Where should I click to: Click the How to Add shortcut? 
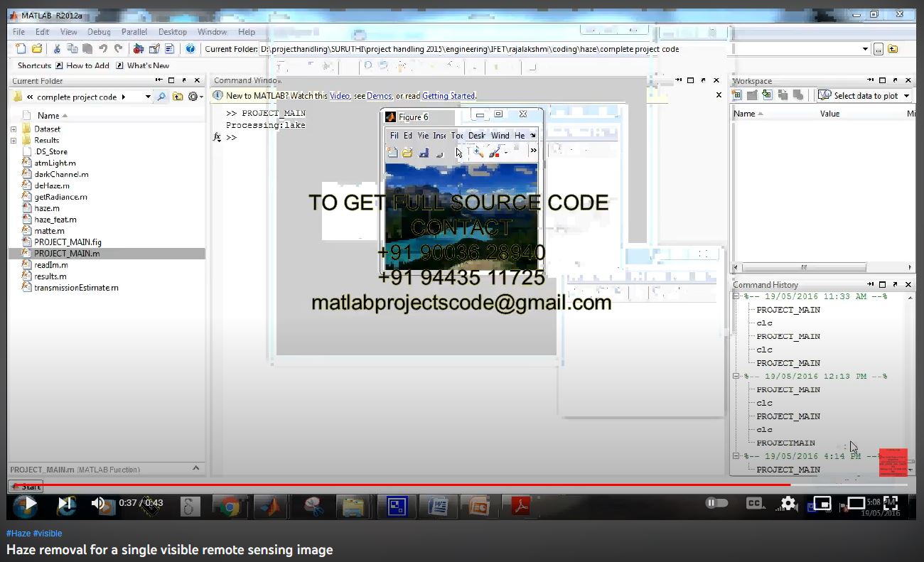(87, 65)
